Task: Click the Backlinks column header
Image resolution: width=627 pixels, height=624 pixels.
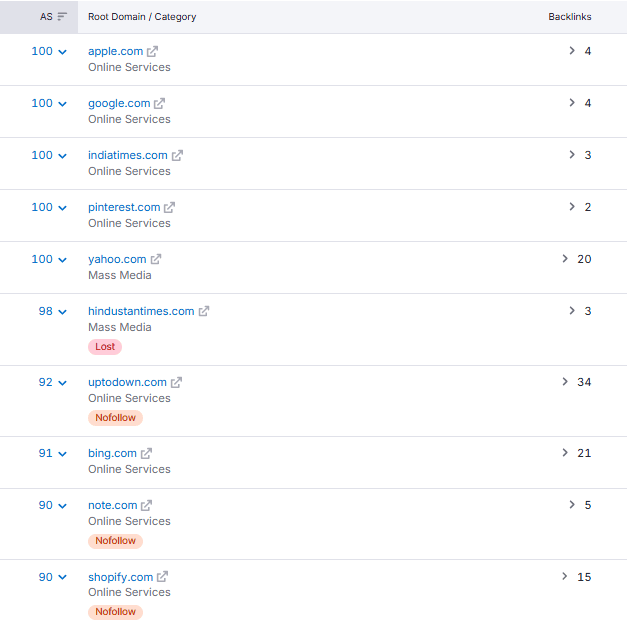Action: 570,17
